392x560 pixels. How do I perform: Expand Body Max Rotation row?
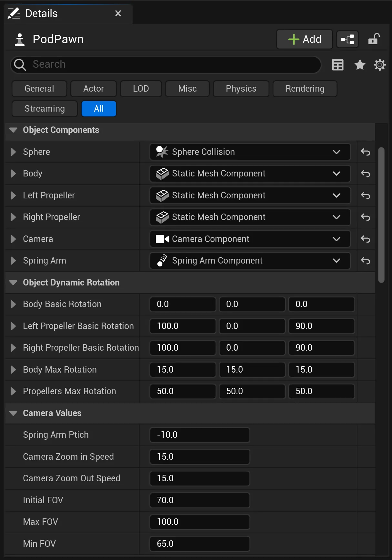[x=13, y=370]
